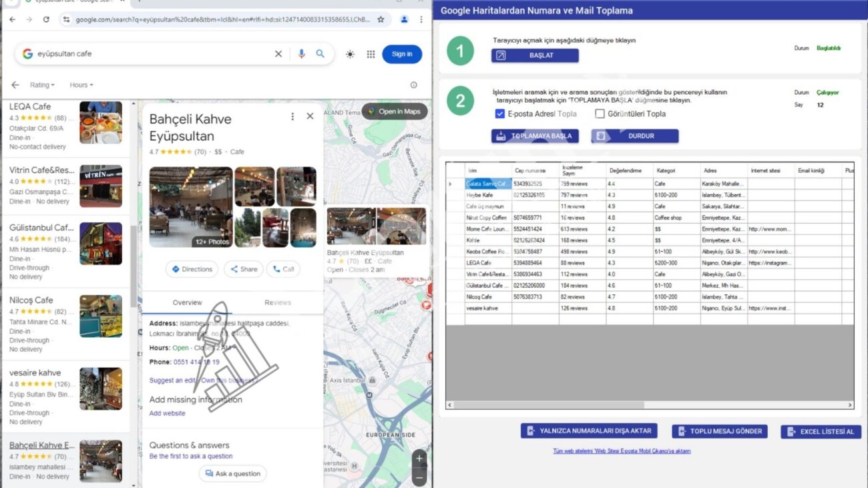Open Nilcoş Cafe search result

pos(65,324)
